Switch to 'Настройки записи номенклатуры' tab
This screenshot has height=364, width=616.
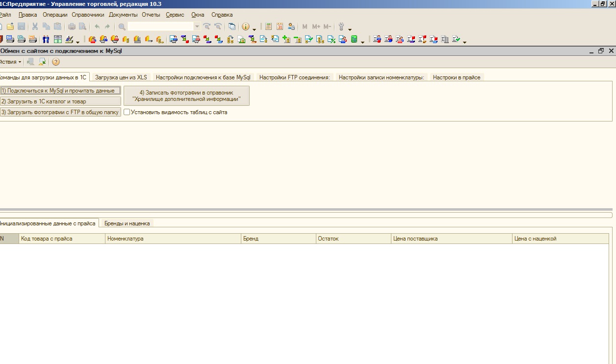click(x=382, y=77)
